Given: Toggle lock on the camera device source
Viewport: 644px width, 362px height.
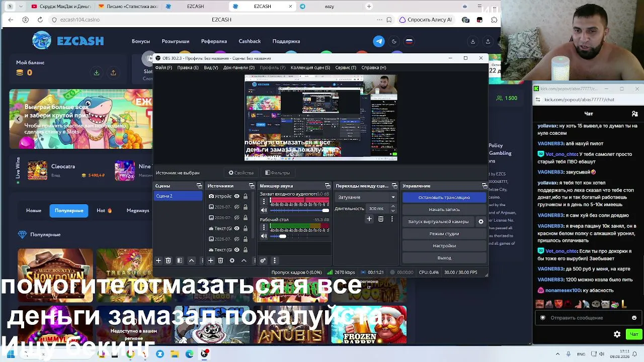Looking at the screenshot, I should click(x=246, y=196).
